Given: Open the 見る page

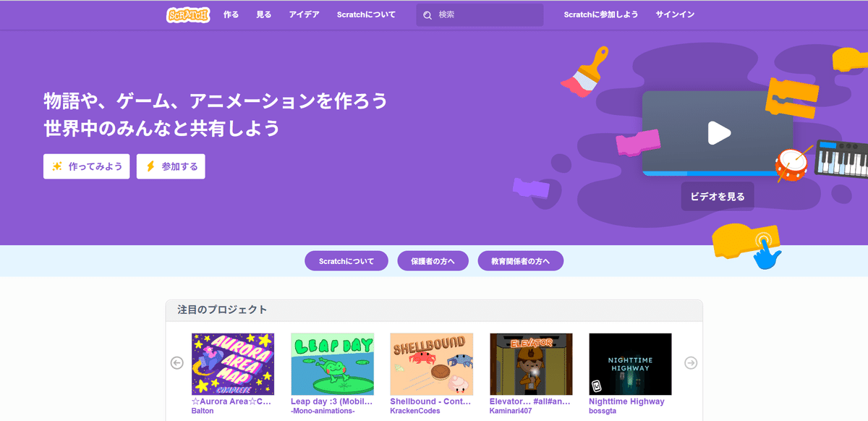Looking at the screenshot, I should (x=263, y=14).
